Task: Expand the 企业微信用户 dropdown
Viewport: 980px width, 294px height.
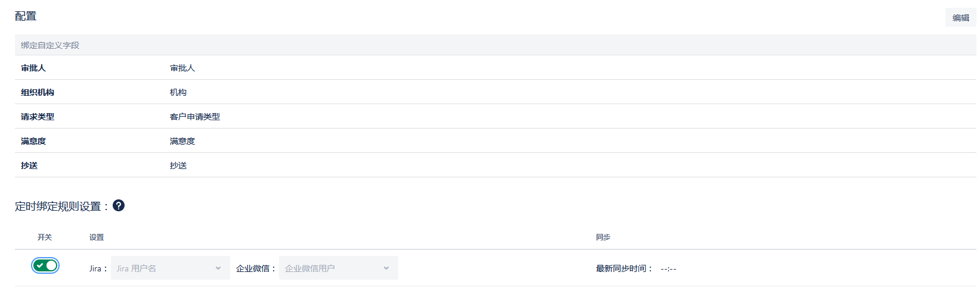Action: 338,268
